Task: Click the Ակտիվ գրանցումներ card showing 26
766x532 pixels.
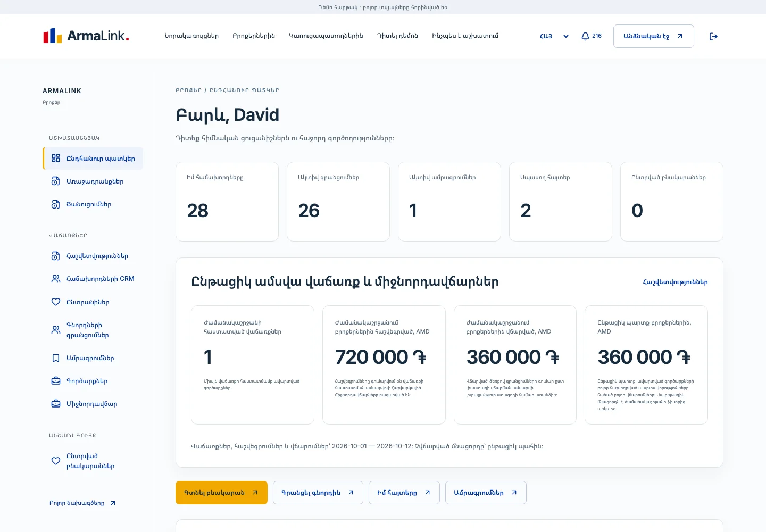Action: (x=338, y=202)
